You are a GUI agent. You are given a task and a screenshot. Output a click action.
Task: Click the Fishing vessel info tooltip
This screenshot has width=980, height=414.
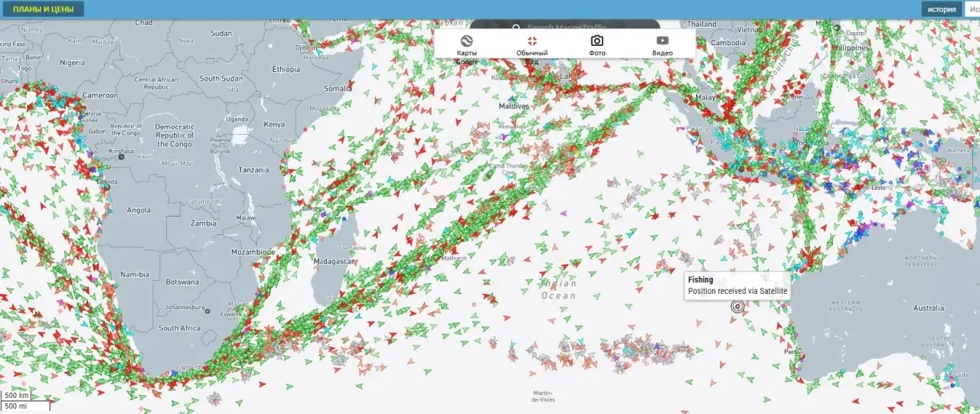pyautogui.click(x=737, y=285)
